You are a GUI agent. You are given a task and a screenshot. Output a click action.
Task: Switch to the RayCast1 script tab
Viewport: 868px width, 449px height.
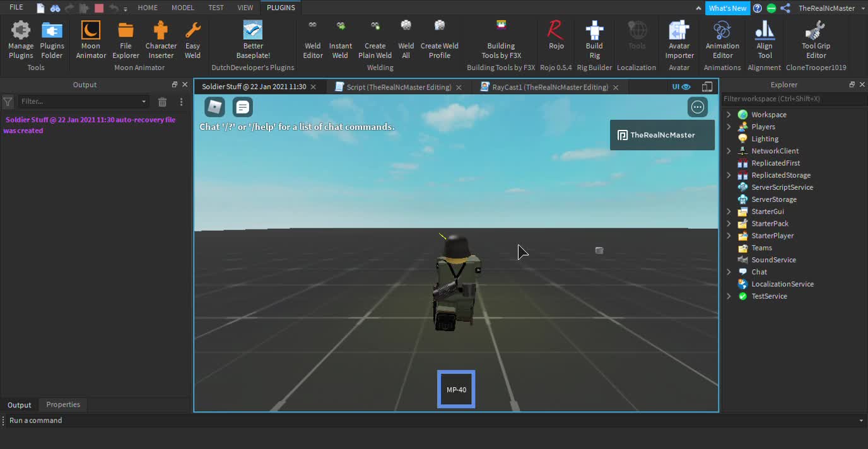click(x=549, y=87)
